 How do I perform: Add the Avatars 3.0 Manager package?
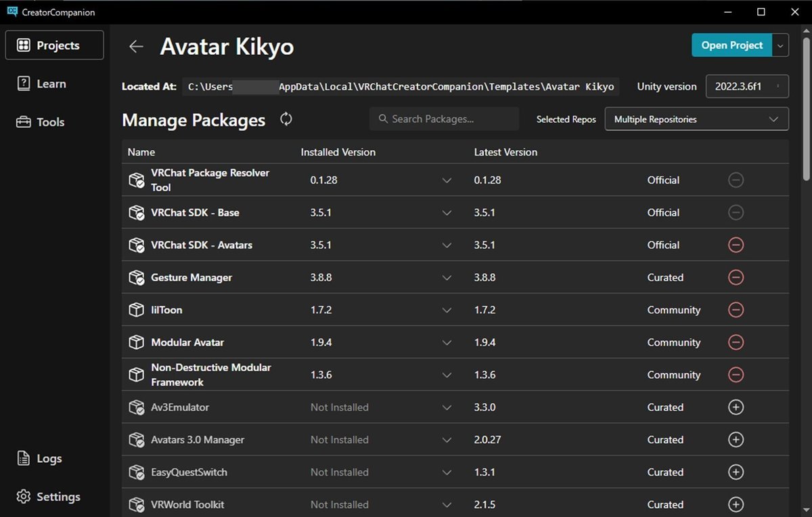[x=736, y=440]
